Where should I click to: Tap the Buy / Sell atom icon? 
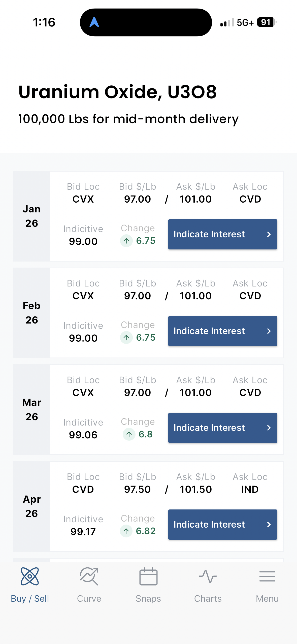tap(30, 576)
